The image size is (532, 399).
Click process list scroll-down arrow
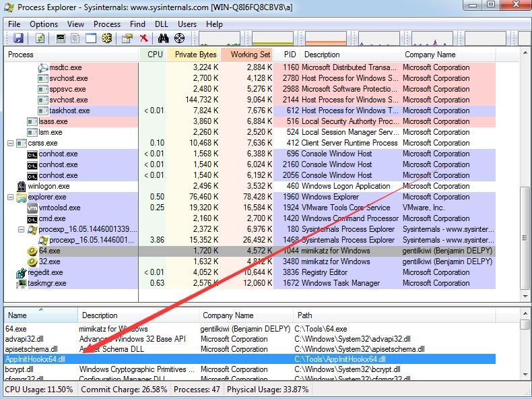pyautogui.click(x=525, y=297)
